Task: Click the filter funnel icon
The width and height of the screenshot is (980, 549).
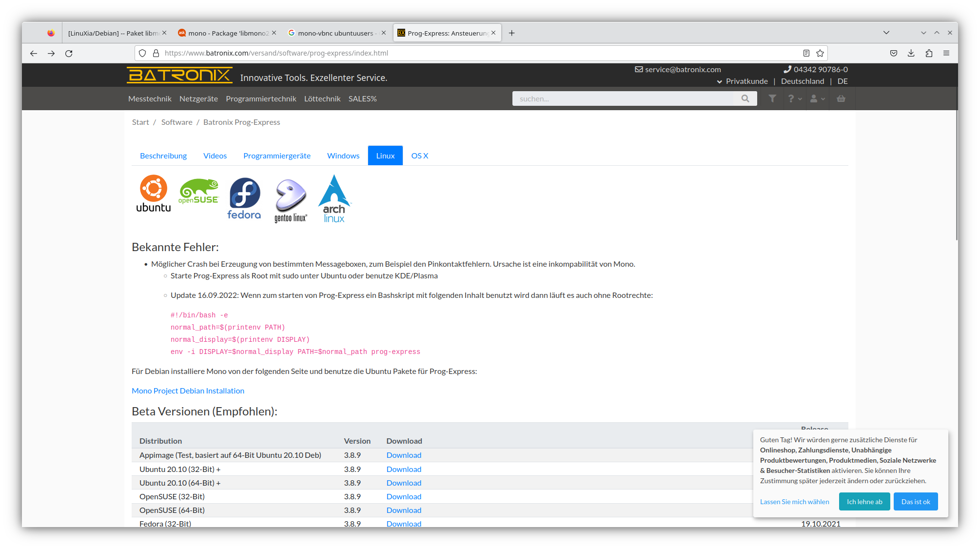Action: pos(772,98)
